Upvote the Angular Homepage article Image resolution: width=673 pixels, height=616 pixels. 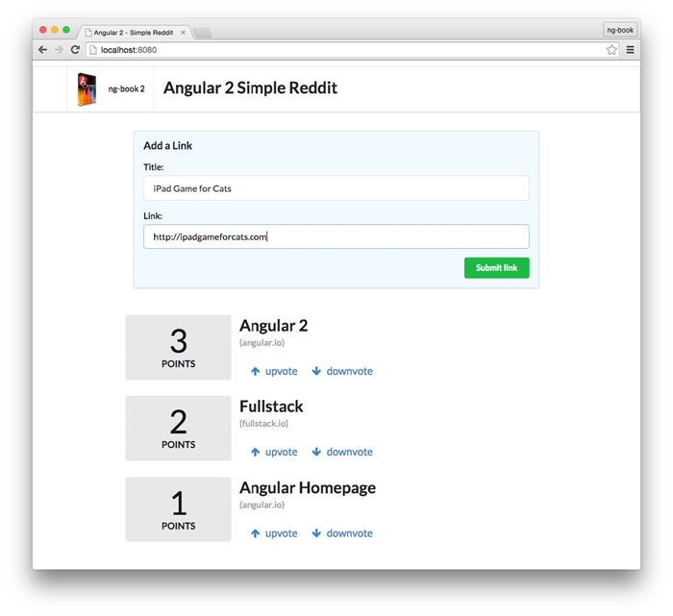coord(274,533)
